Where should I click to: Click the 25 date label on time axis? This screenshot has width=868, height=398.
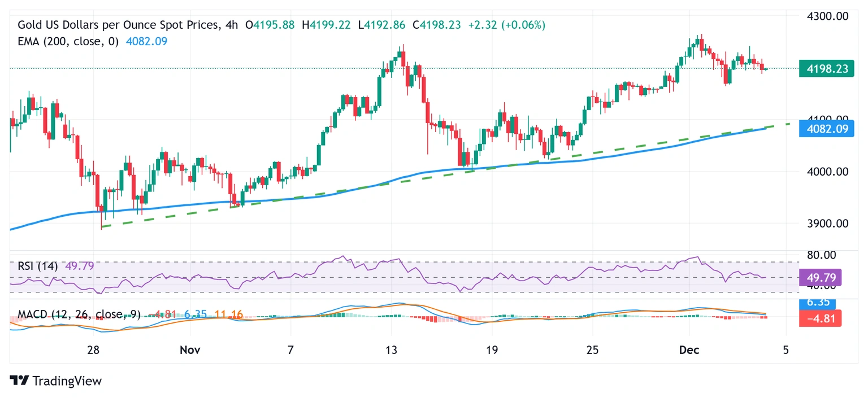tap(592, 351)
